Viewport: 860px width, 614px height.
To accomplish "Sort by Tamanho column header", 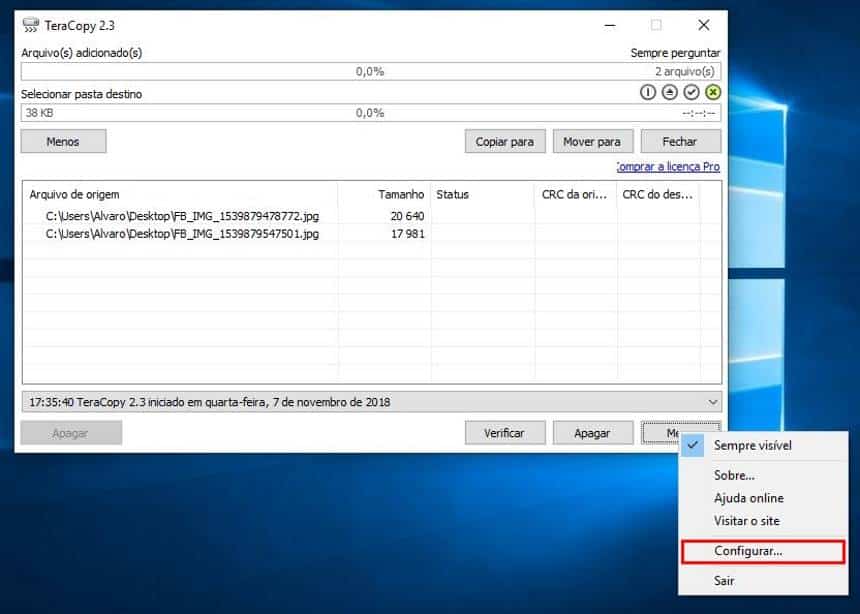I will 384,194.
